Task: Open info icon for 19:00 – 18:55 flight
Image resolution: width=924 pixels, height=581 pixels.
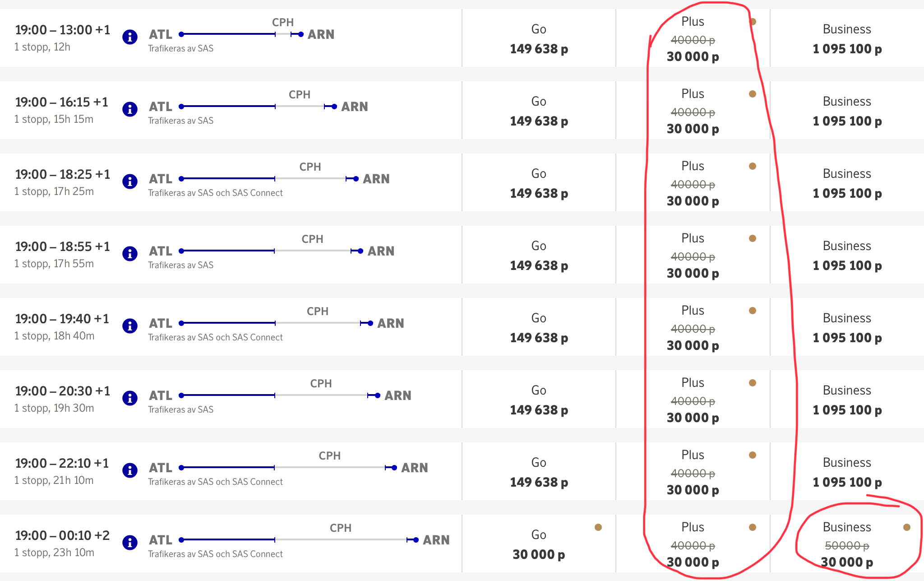Action: tap(130, 253)
